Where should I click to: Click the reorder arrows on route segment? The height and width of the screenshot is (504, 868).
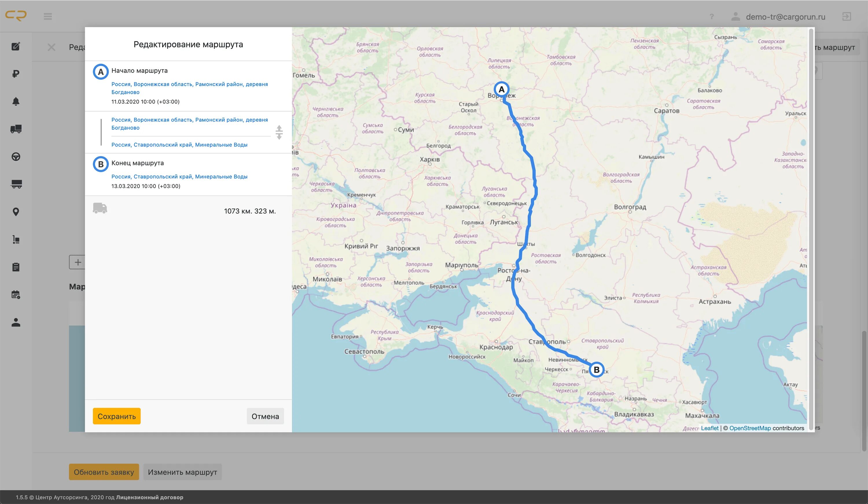click(x=279, y=132)
